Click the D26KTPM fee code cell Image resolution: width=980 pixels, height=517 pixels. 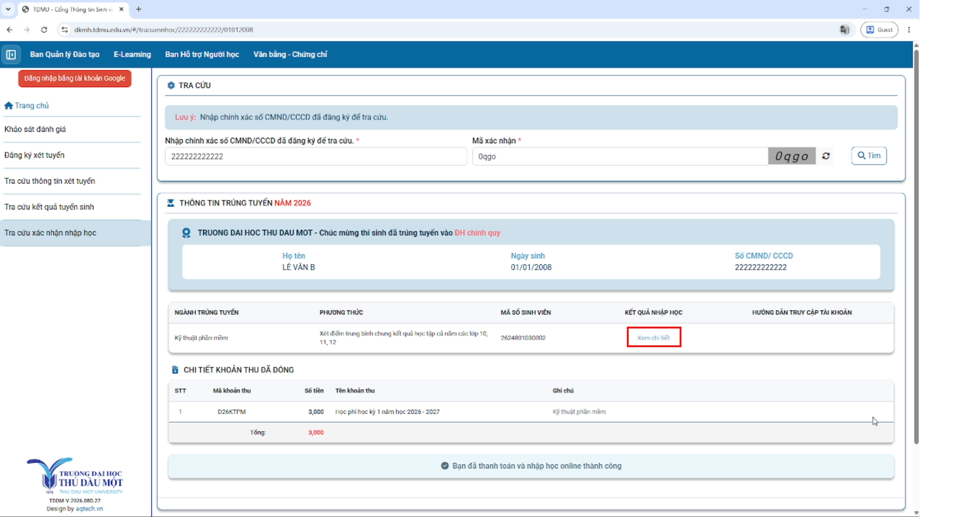click(x=232, y=412)
